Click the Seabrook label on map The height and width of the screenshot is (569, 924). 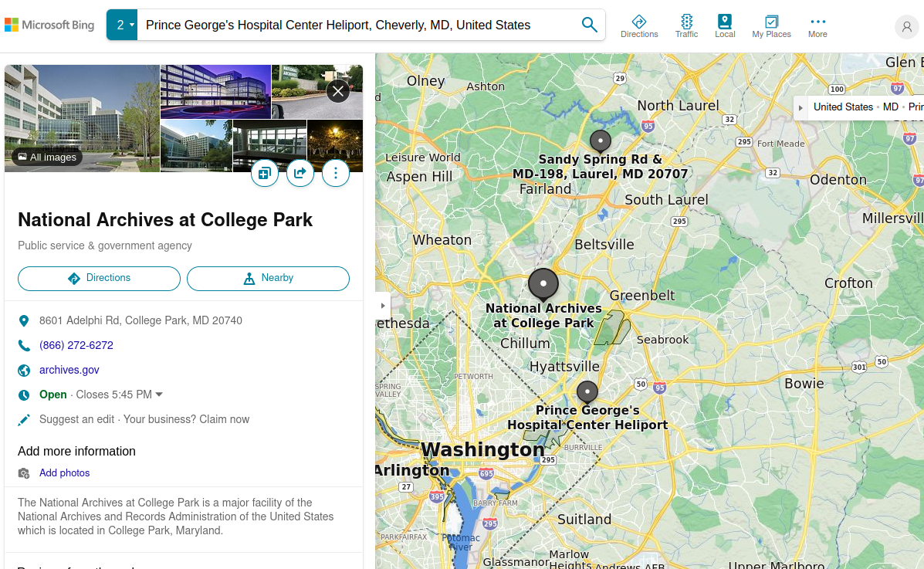click(662, 340)
